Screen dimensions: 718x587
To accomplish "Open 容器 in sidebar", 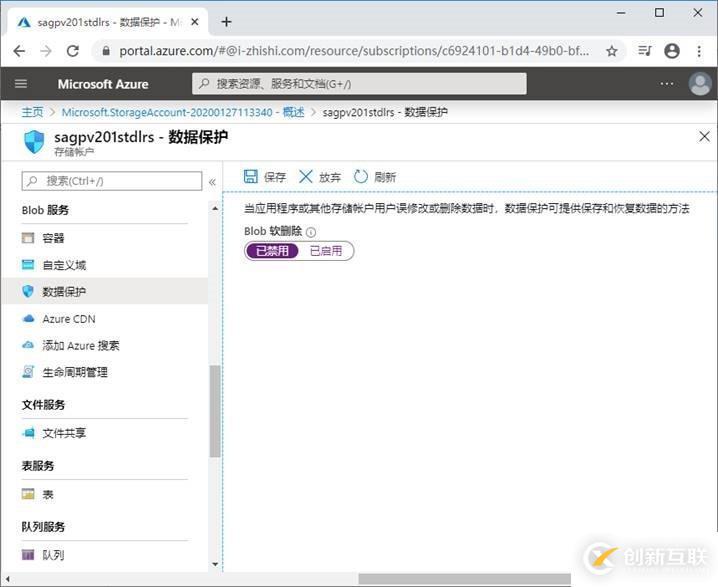I will click(x=104, y=238).
